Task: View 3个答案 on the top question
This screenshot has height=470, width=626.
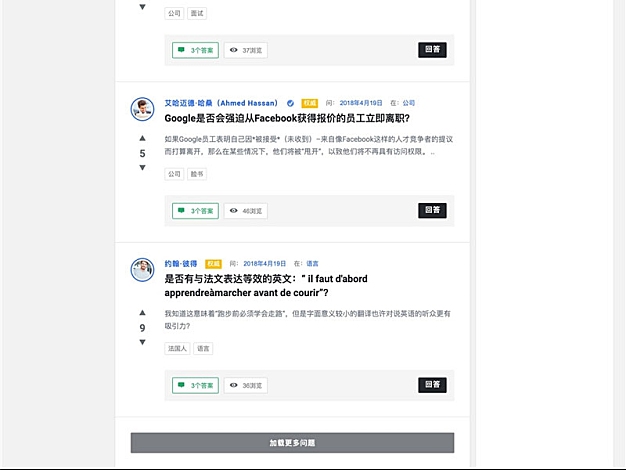Action: [195, 50]
